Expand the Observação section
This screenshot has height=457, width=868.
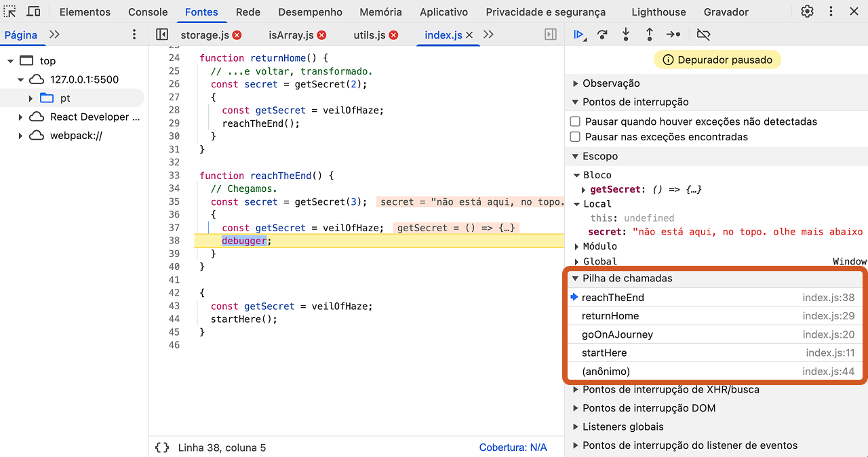576,83
